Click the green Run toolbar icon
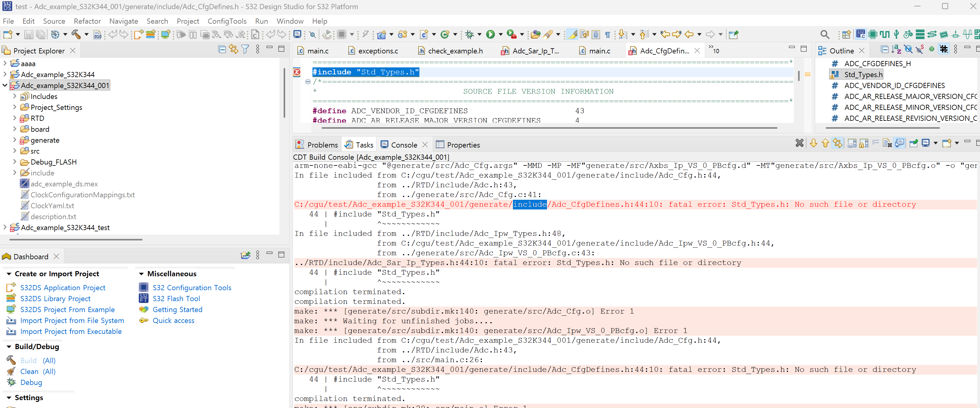 click(490, 35)
